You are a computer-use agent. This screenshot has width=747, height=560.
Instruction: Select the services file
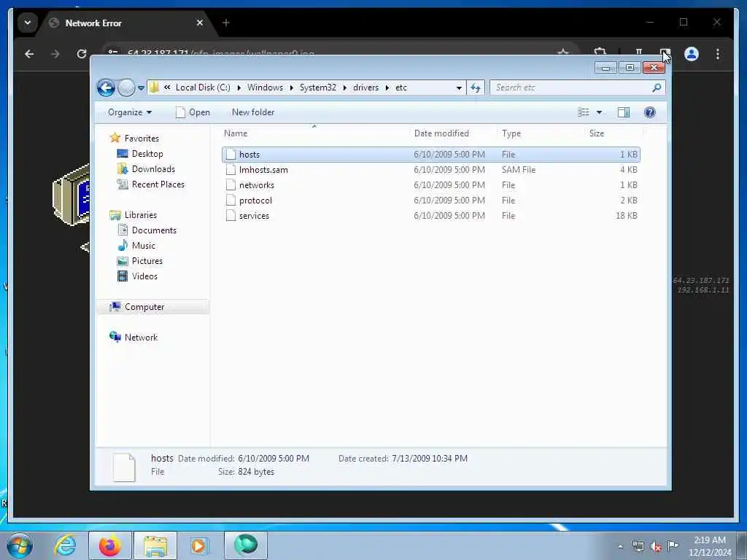coord(430,216)
